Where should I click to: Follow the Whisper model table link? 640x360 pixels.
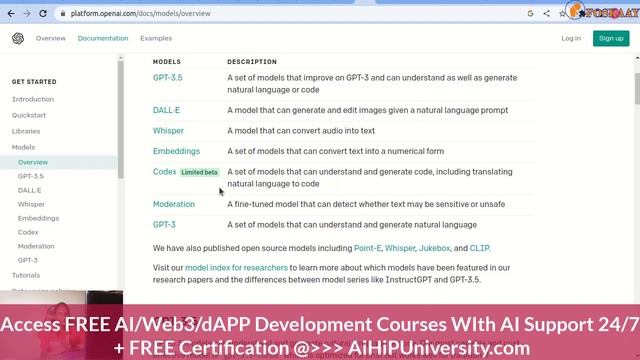(x=168, y=131)
